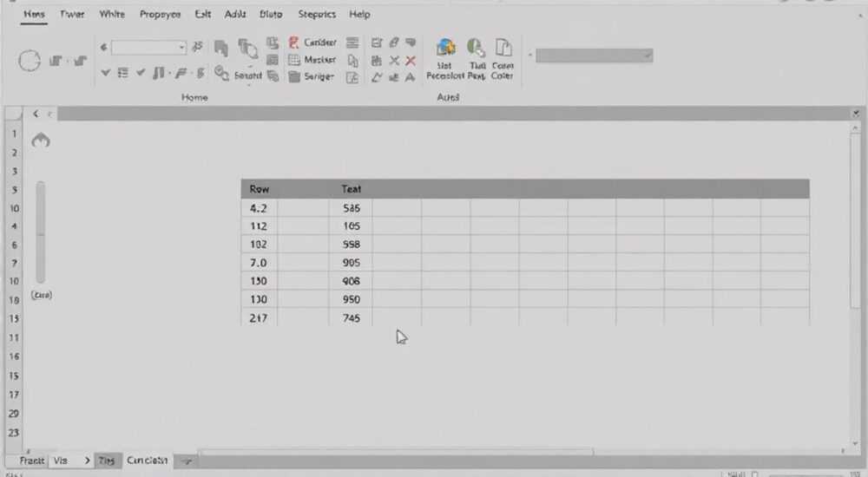
Task: Select the cell containing 4.2
Action: pos(259,208)
